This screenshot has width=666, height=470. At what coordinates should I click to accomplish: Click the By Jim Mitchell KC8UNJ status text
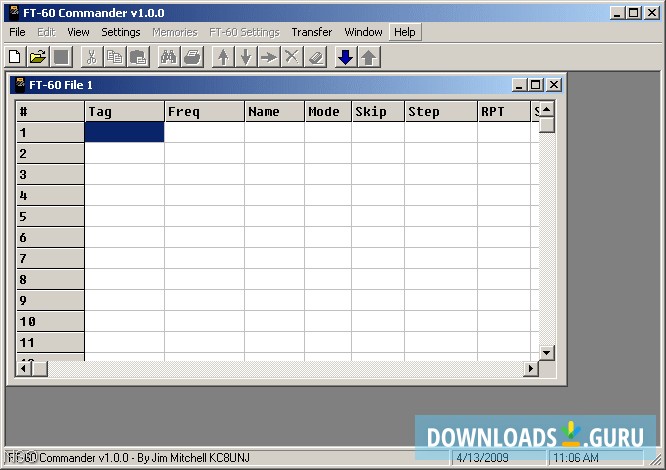point(194,458)
